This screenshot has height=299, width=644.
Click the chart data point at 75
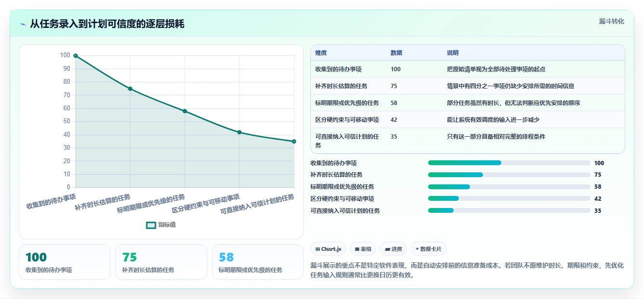click(x=130, y=89)
